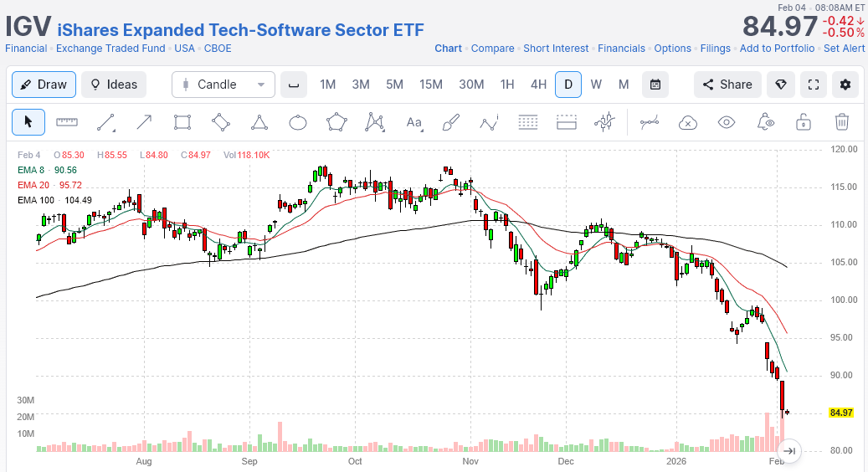Image resolution: width=868 pixels, height=472 pixels.
Task: Toggle the lock drawings padlock icon
Action: pos(804,122)
